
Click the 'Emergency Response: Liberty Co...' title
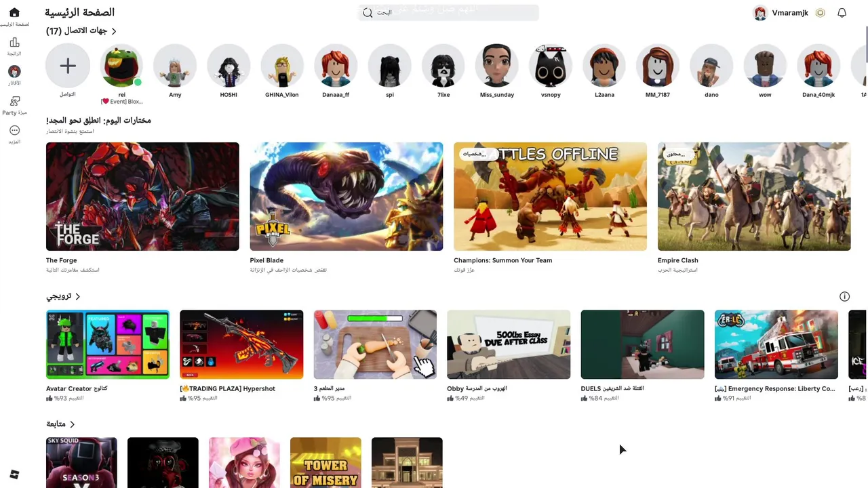(x=775, y=389)
